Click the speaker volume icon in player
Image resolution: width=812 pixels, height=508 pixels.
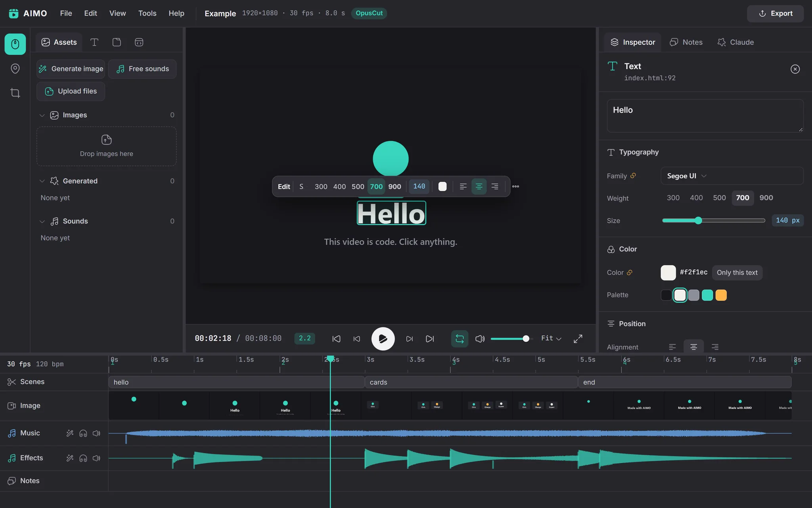tap(480, 339)
